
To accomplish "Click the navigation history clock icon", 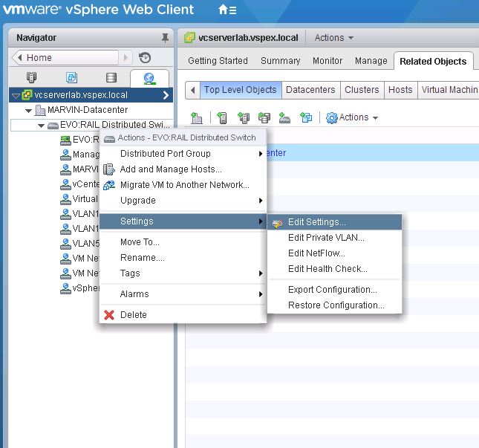I will [145, 58].
